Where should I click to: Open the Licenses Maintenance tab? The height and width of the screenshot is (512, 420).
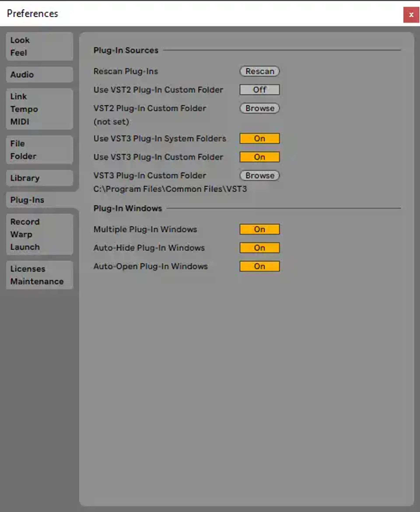click(39, 275)
